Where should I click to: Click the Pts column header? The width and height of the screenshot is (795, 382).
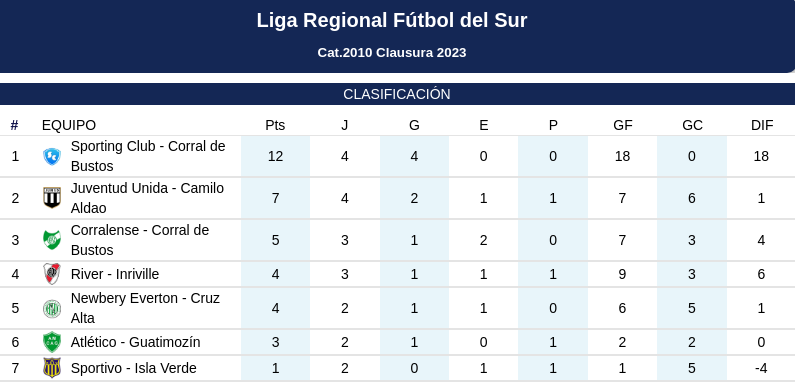tap(275, 125)
